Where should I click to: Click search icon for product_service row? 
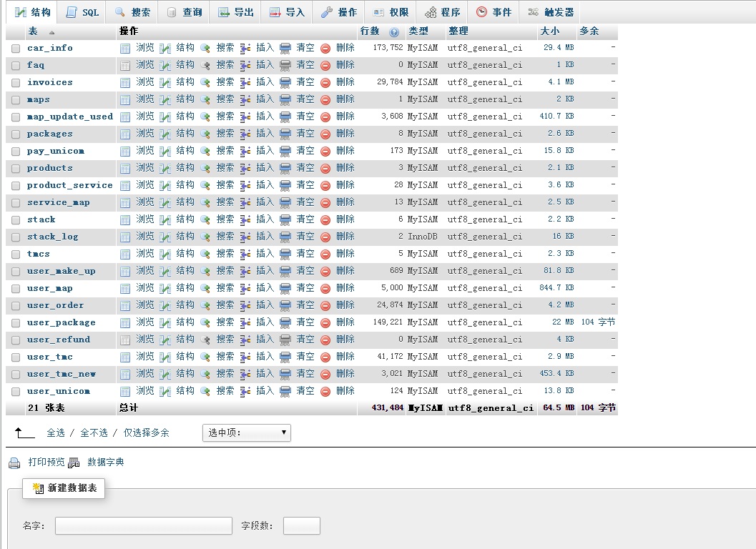pyautogui.click(x=205, y=186)
